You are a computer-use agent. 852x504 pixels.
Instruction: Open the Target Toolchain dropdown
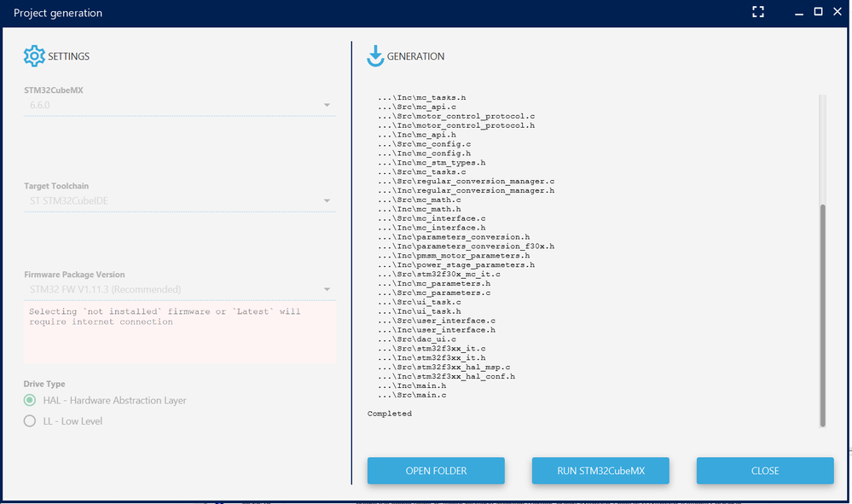(180, 201)
